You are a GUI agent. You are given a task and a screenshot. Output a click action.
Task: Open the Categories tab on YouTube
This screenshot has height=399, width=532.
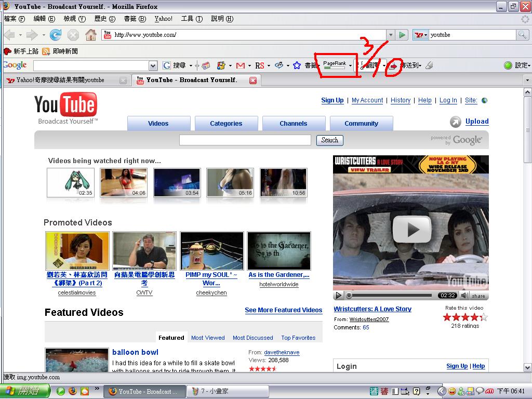coord(226,124)
